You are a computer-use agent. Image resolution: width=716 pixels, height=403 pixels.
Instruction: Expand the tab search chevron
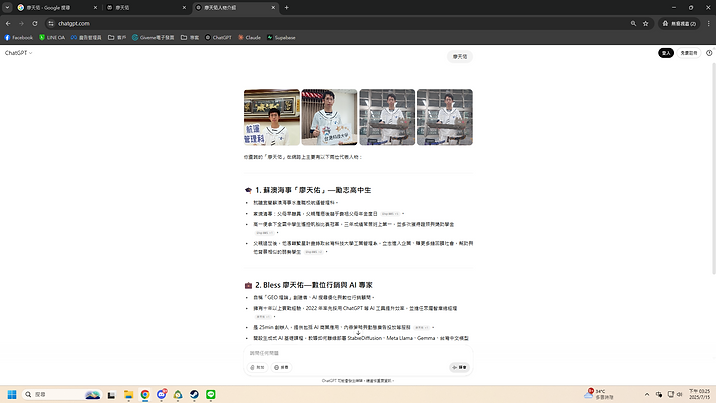8,7
